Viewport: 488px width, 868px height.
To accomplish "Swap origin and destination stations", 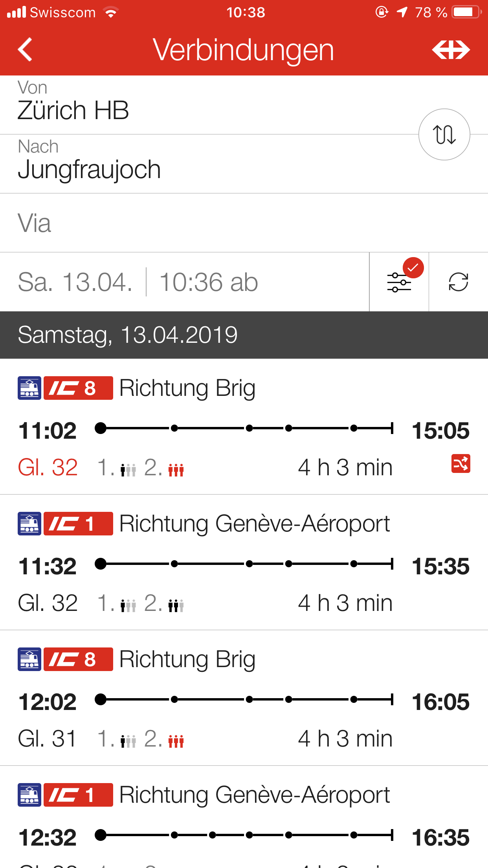I will click(444, 134).
